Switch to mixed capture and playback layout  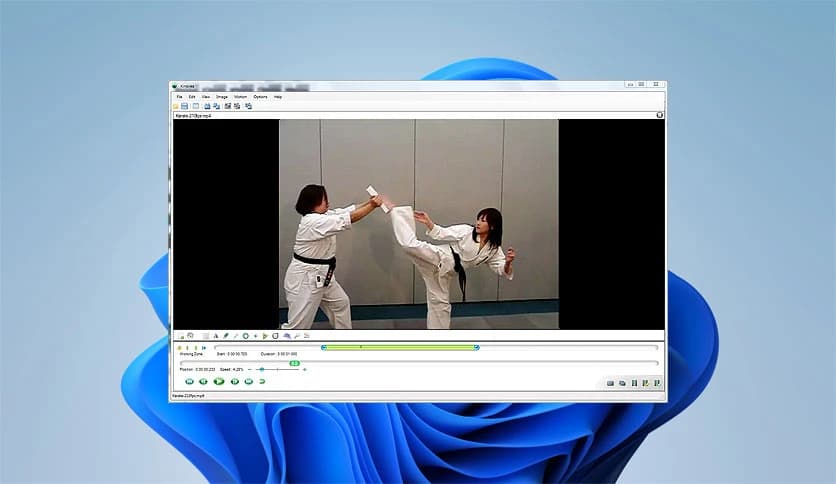248,106
